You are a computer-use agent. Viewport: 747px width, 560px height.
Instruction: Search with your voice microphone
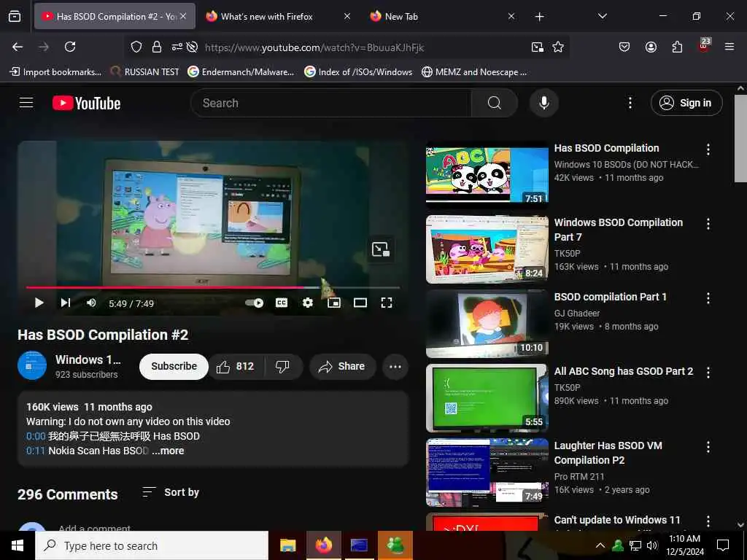544,103
